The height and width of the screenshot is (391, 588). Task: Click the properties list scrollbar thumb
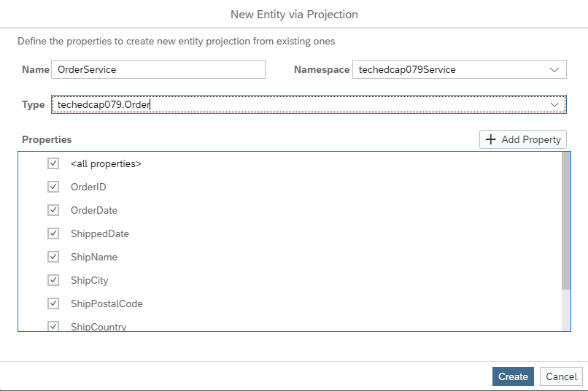pos(566,221)
